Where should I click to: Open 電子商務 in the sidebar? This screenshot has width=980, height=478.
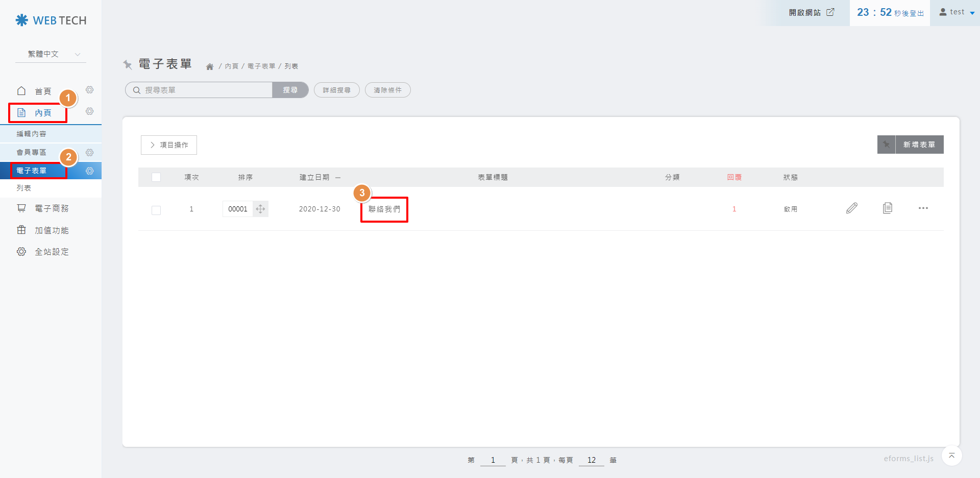point(51,208)
